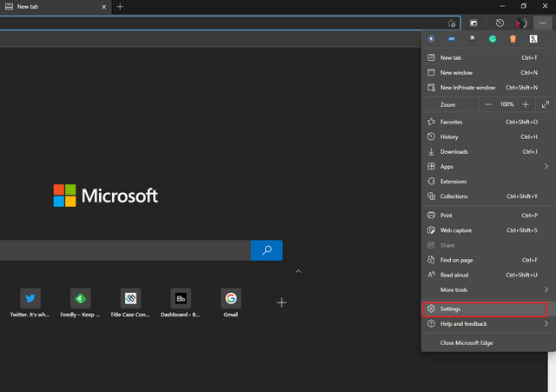The image size is (556, 392).
Task: Zoom in with the plus button
Action: (x=526, y=104)
